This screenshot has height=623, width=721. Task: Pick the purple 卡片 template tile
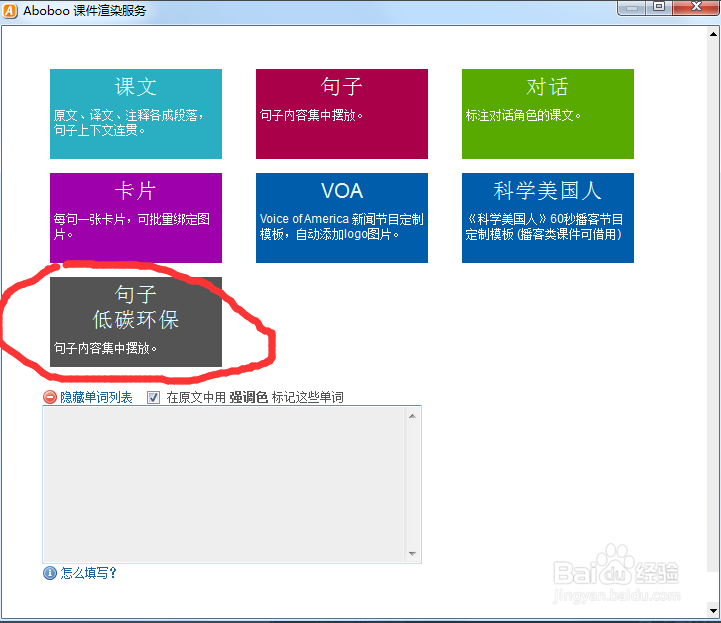pyautogui.click(x=136, y=218)
